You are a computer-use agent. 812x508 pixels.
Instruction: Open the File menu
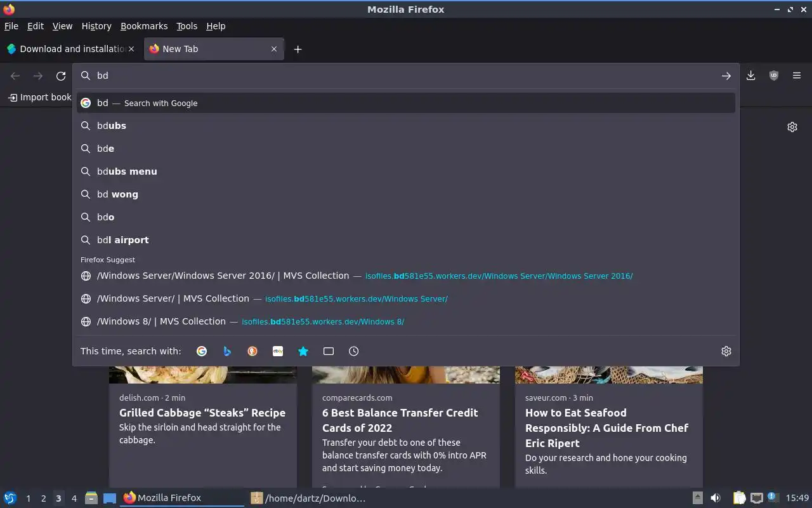(11, 26)
